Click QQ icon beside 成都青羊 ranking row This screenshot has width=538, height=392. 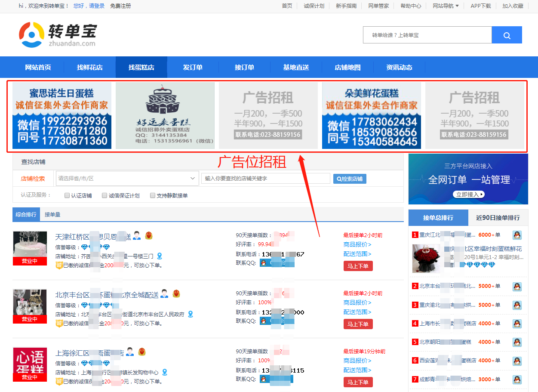coord(517,380)
